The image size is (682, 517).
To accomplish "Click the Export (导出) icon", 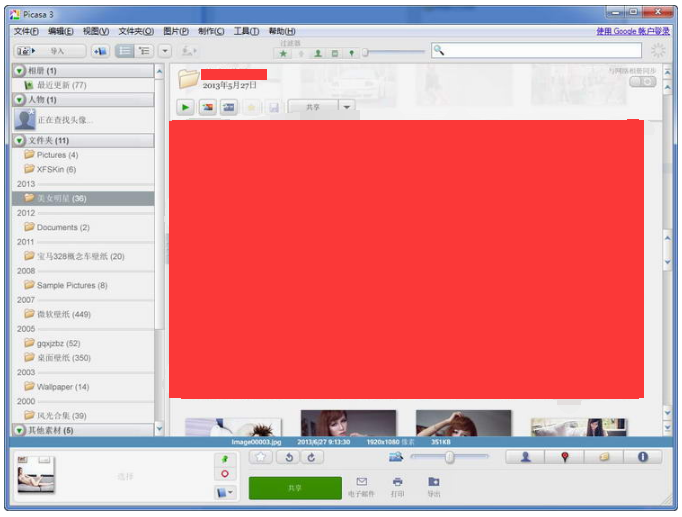I will tap(434, 482).
